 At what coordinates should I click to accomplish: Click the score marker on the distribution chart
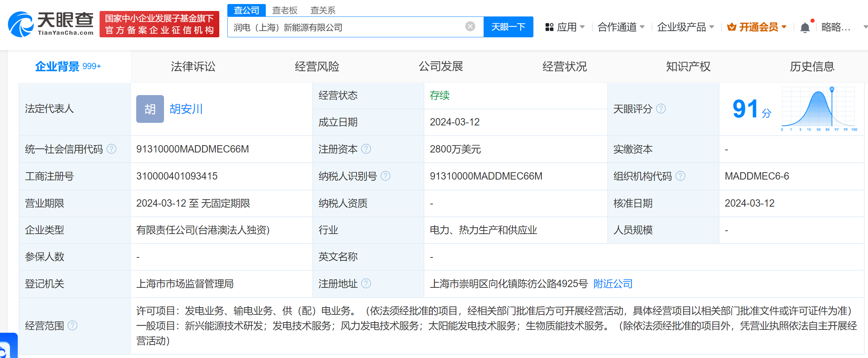[x=832, y=89]
